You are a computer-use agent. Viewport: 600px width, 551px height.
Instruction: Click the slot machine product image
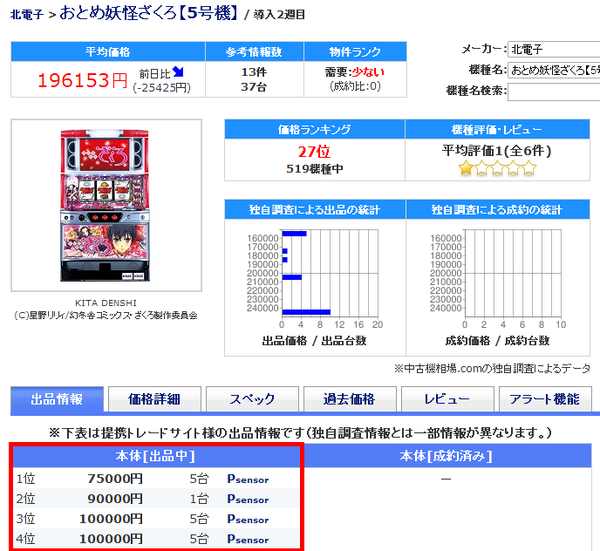105,206
